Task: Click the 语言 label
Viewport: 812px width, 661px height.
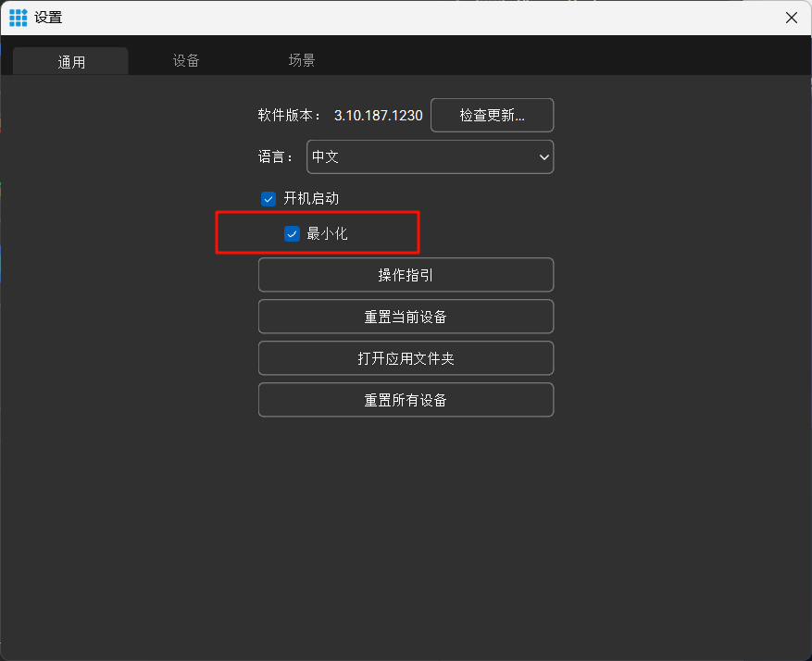Action: (x=276, y=156)
